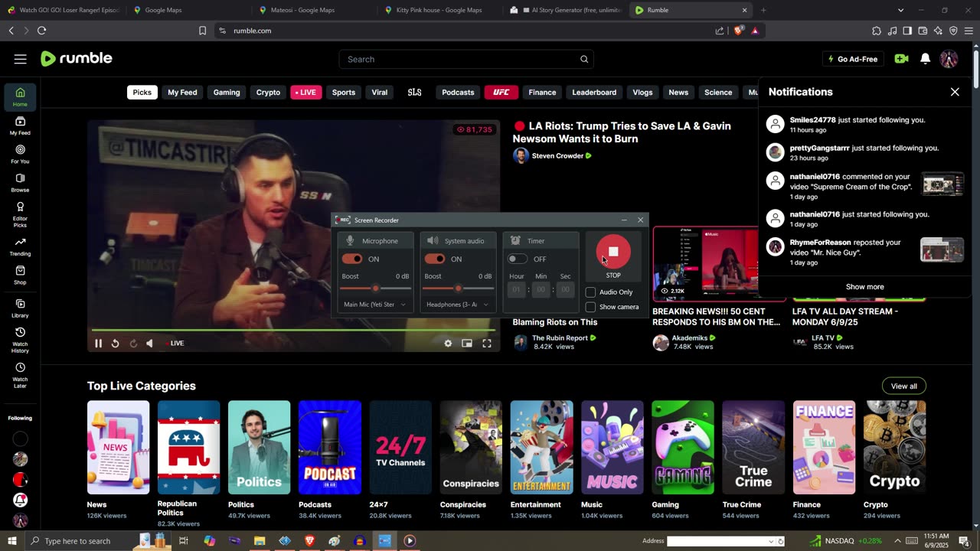Open The Rubin Report channel link

point(560,337)
